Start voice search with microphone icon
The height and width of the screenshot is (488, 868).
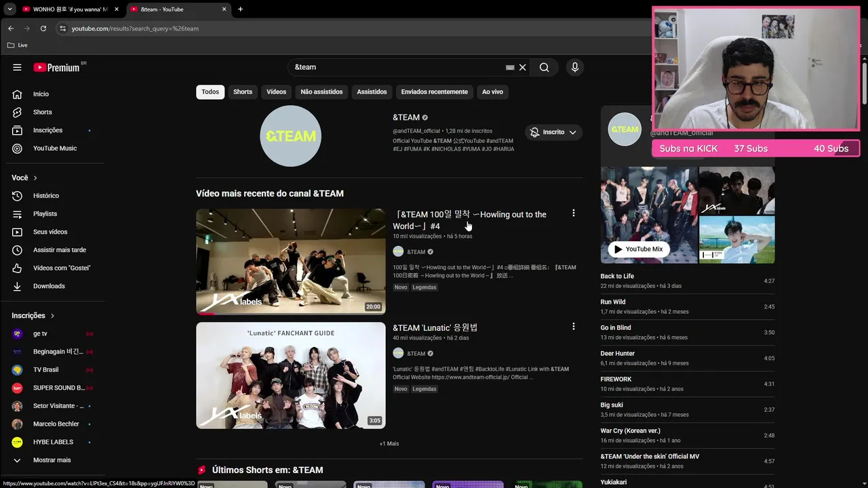[x=575, y=67]
